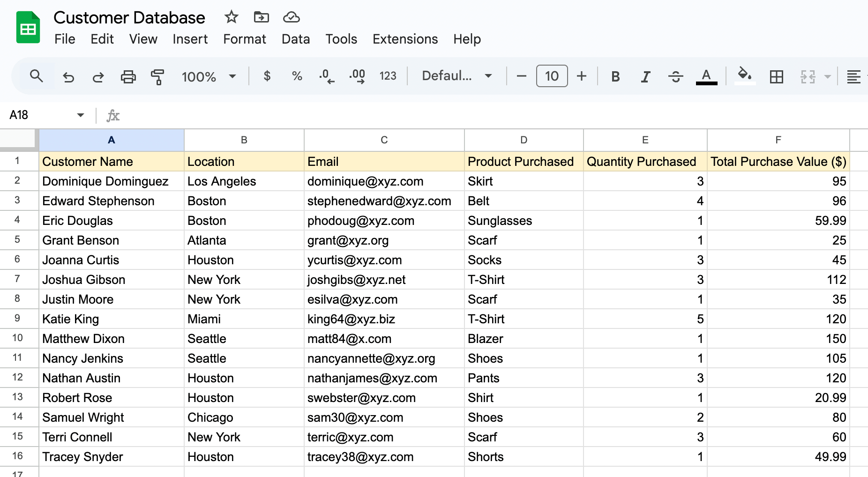Increase decimal places
The width and height of the screenshot is (868, 477).
point(357,76)
